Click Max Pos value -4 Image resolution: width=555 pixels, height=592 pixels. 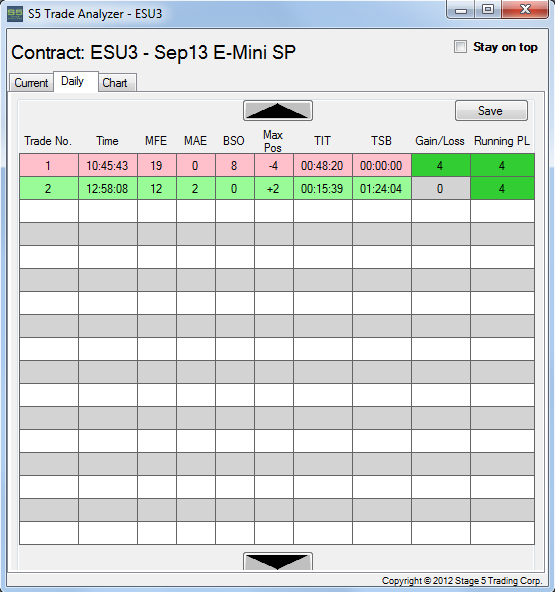point(274,165)
